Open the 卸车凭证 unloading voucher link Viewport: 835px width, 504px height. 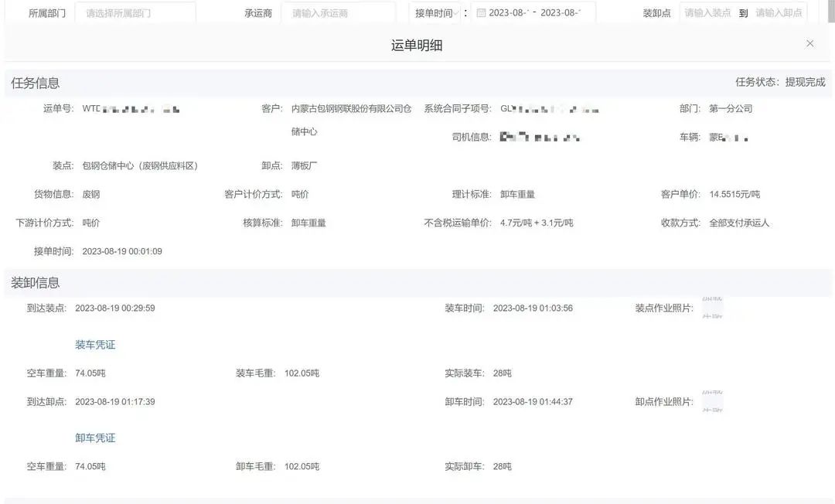coord(94,438)
